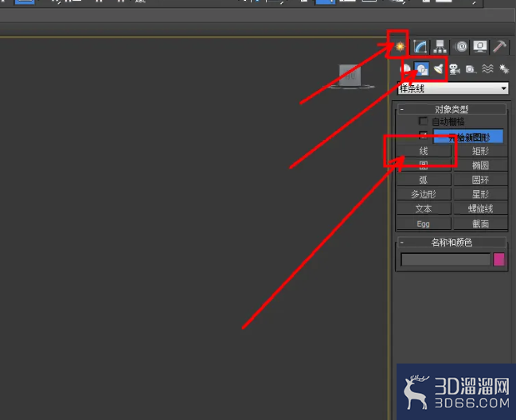Open the Utilities hammer tab
This screenshot has width=516, height=420.
click(500, 47)
